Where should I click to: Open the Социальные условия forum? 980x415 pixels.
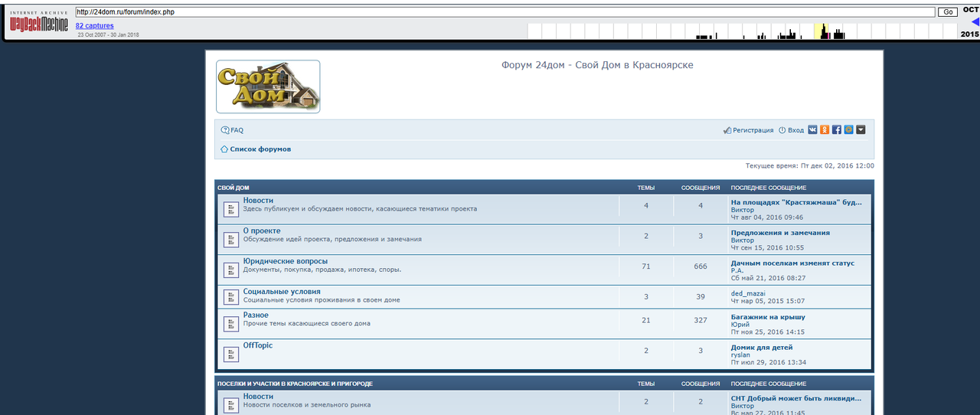[282, 292]
